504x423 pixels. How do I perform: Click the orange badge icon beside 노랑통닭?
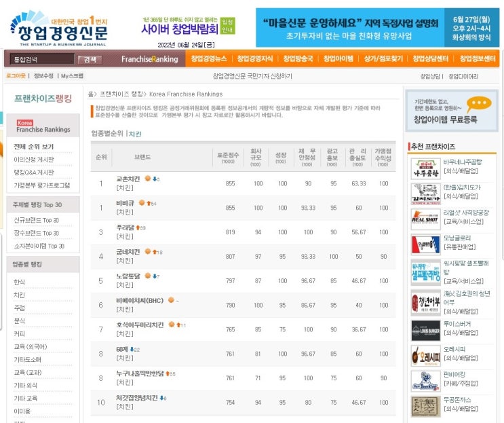click(x=148, y=276)
